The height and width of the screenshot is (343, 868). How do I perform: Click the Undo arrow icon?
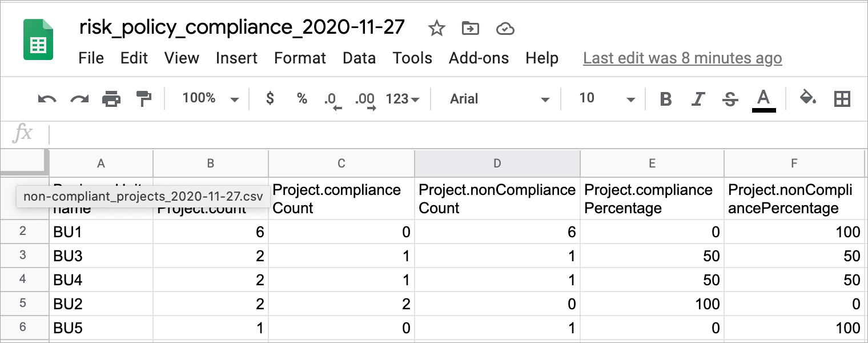click(47, 99)
